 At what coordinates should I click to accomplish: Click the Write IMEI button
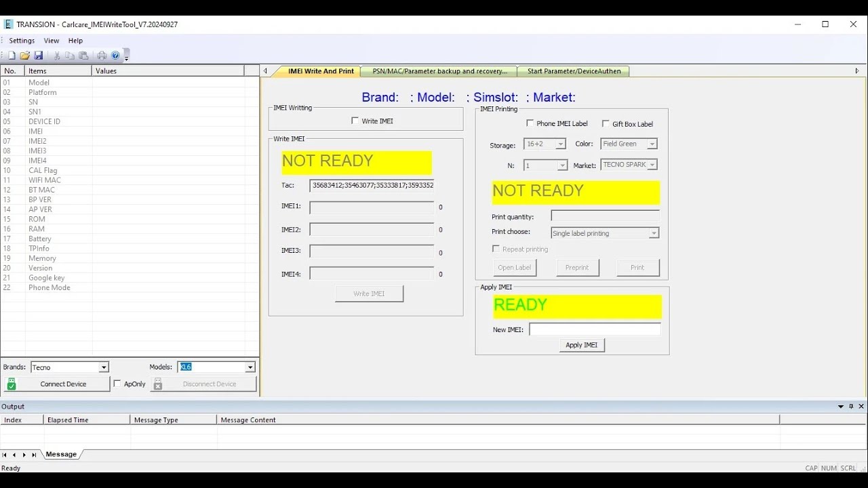coord(369,293)
